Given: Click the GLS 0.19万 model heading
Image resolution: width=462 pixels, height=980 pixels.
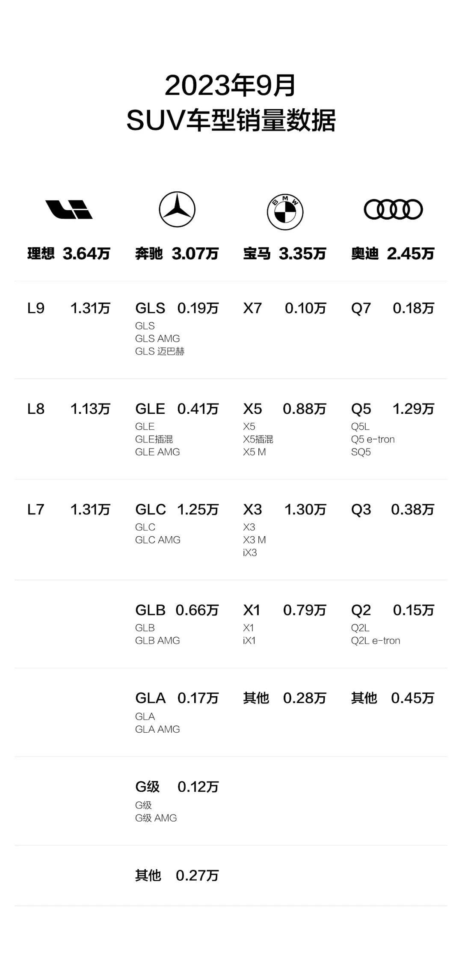Looking at the screenshot, I should point(177,308).
